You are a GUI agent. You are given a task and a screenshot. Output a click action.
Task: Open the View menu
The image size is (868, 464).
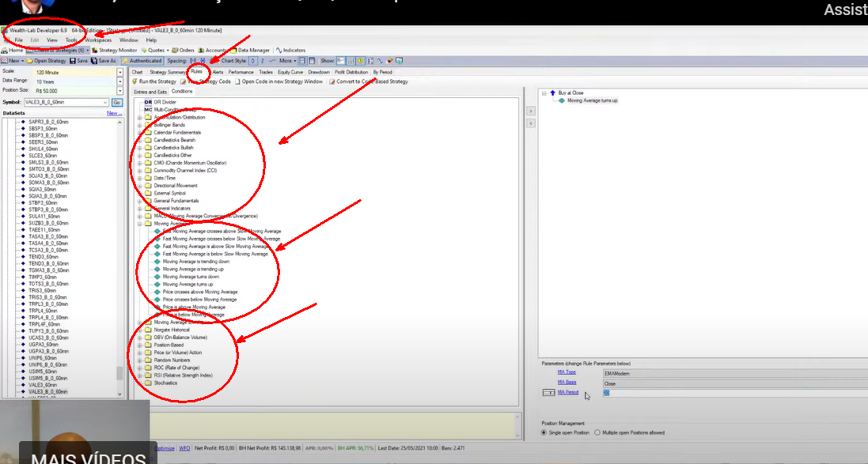click(x=52, y=40)
